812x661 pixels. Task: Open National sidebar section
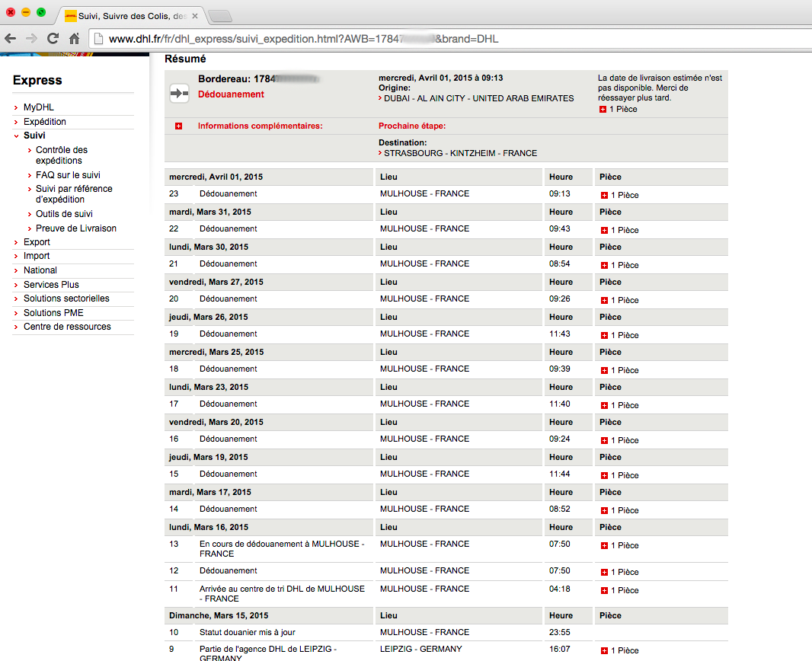point(40,270)
